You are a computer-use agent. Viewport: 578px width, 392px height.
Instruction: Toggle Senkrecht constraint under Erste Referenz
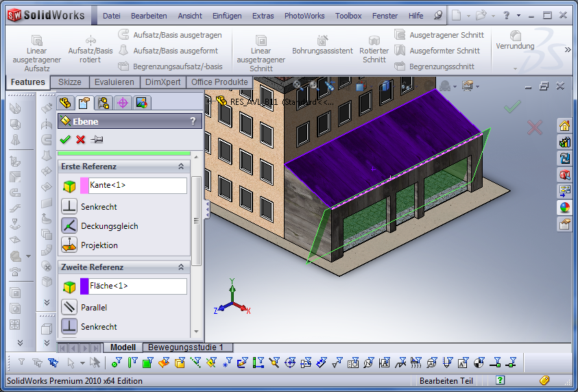pos(69,206)
